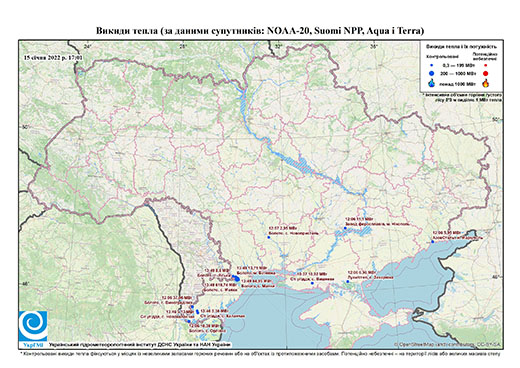The image size is (520, 368).
Task: Select the 12:57 2.35 MW marker dot
Action: [269, 237]
